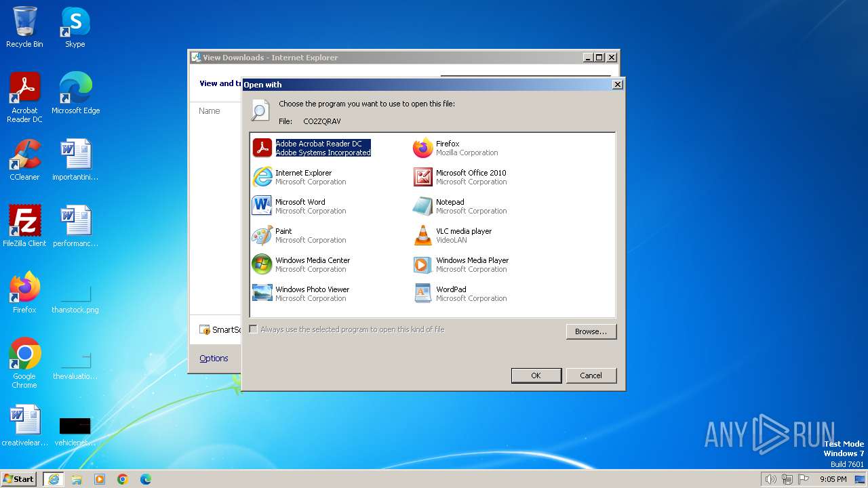Choose Firefox icon in program list
This screenshot has width=868, height=488.
point(423,148)
